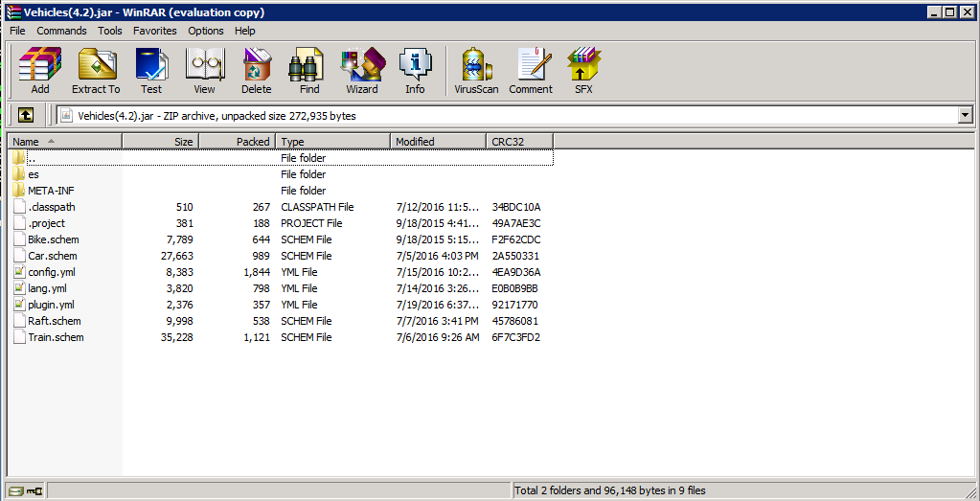Open the Help menu
This screenshot has height=501, width=980.
click(245, 31)
